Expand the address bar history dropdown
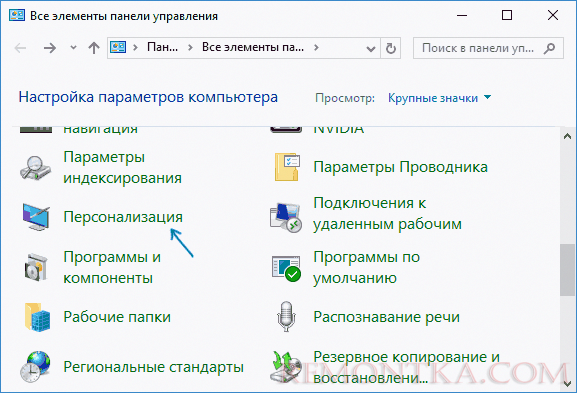The height and width of the screenshot is (393, 577). [x=371, y=48]
